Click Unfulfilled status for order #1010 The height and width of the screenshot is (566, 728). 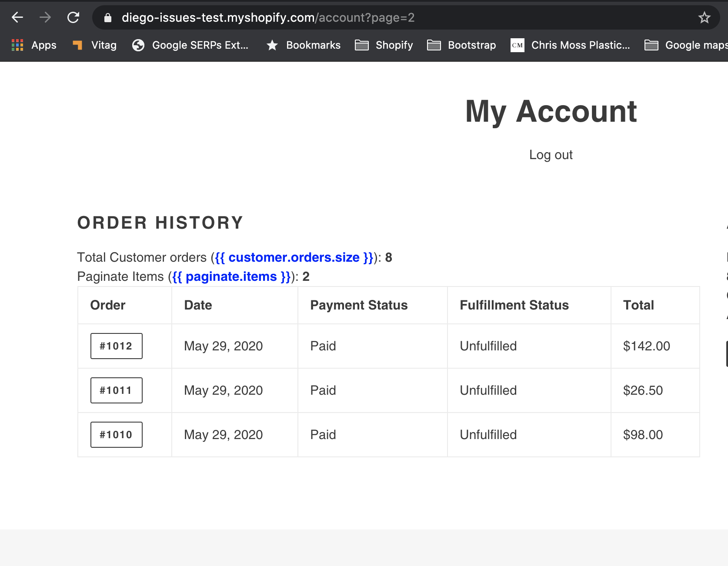pos(488,435)
